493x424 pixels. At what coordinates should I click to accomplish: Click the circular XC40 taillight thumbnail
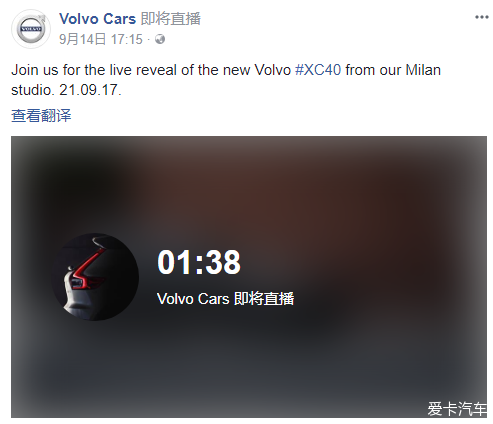tap(95, 277)
